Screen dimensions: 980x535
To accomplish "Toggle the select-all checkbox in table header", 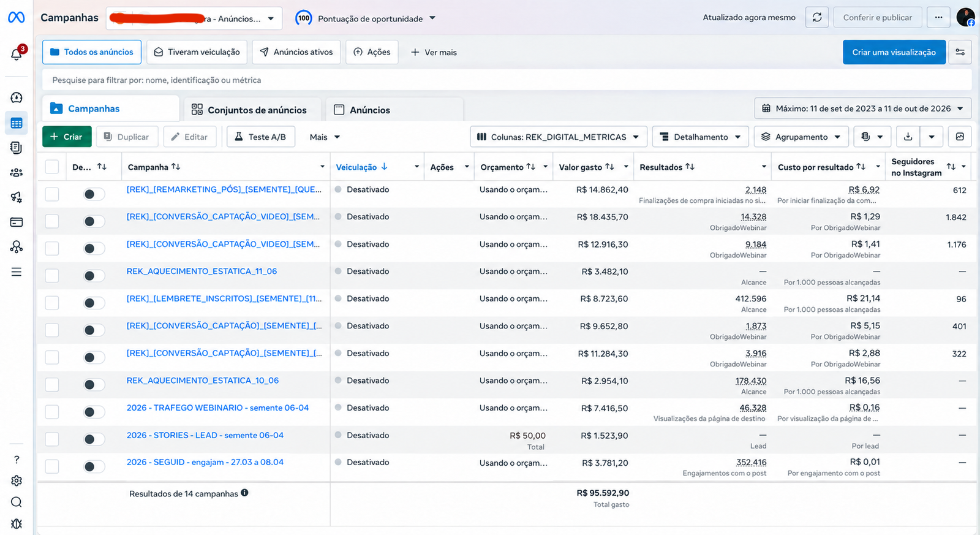I will click(x=52, y=167).
